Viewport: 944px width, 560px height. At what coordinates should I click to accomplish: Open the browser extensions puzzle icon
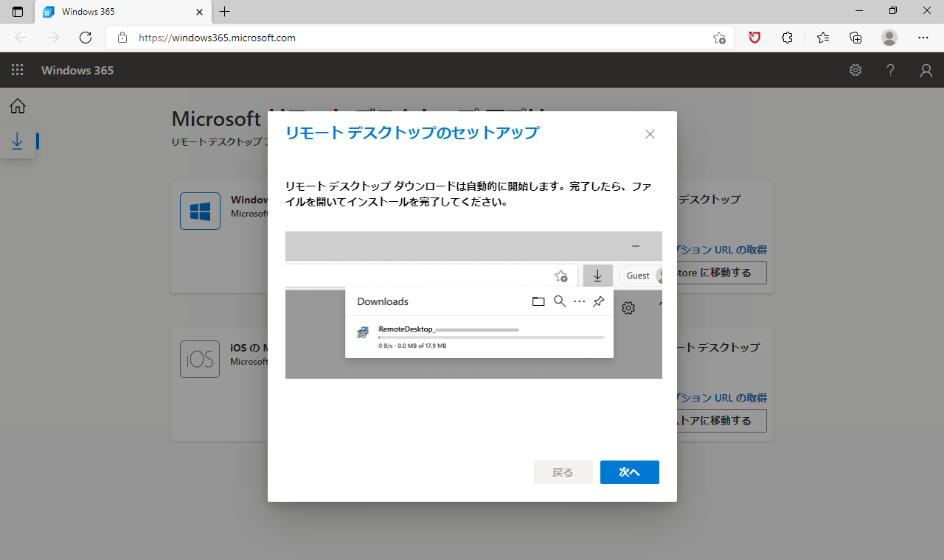(788, 38)
